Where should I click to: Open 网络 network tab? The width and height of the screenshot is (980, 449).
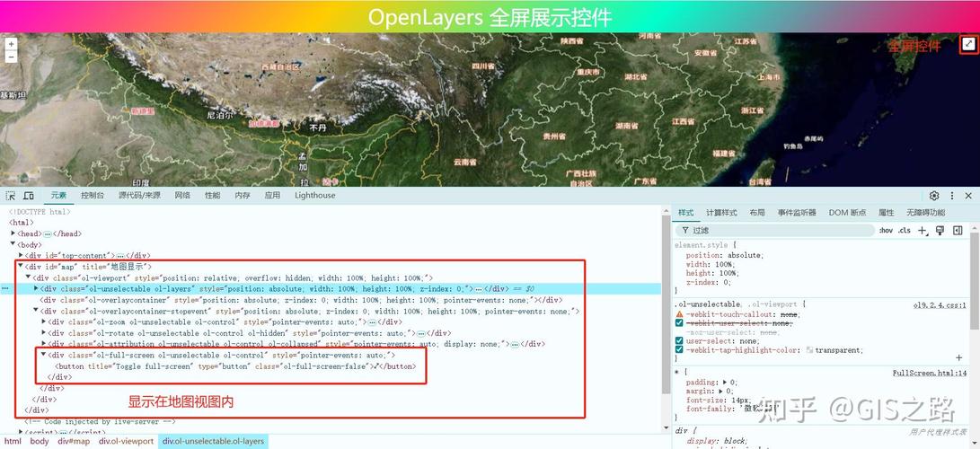click(x=182, y=196)
